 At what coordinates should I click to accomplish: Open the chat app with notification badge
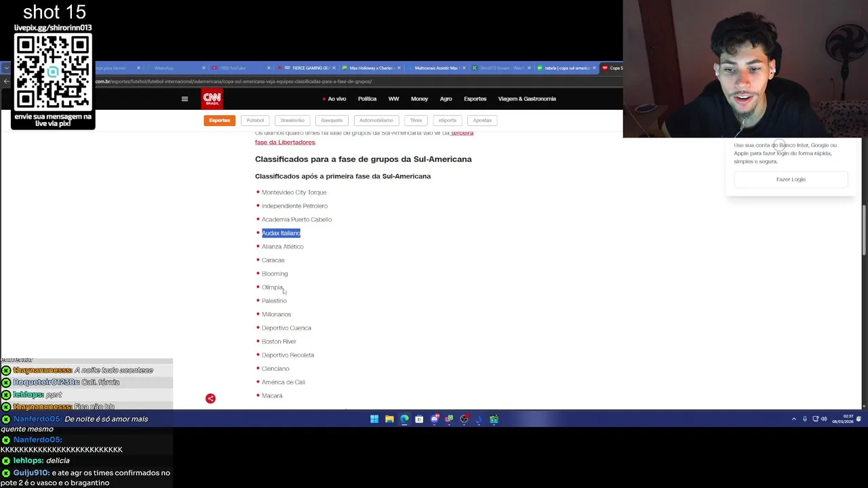click(434, 420)
